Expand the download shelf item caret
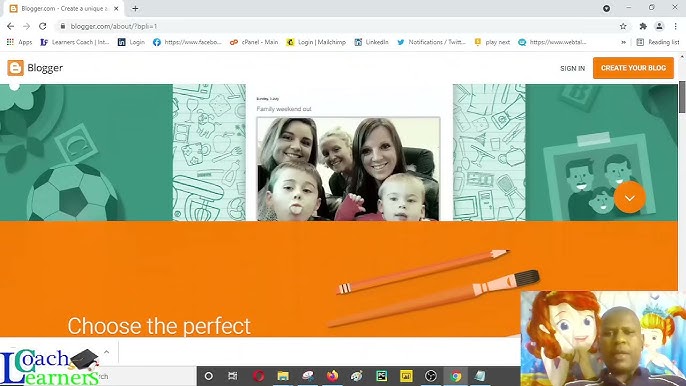686x386 pixels. (106, 351)
